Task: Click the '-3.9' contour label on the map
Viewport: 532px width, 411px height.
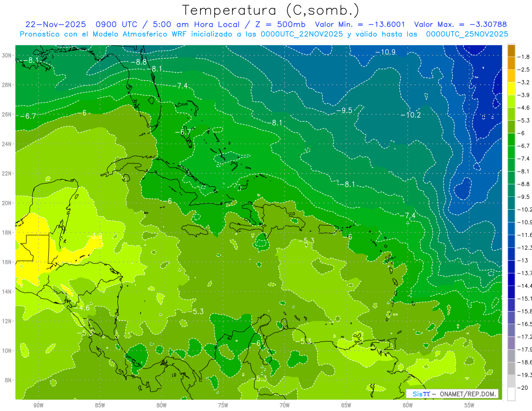Action: click(x=94, y=235)
